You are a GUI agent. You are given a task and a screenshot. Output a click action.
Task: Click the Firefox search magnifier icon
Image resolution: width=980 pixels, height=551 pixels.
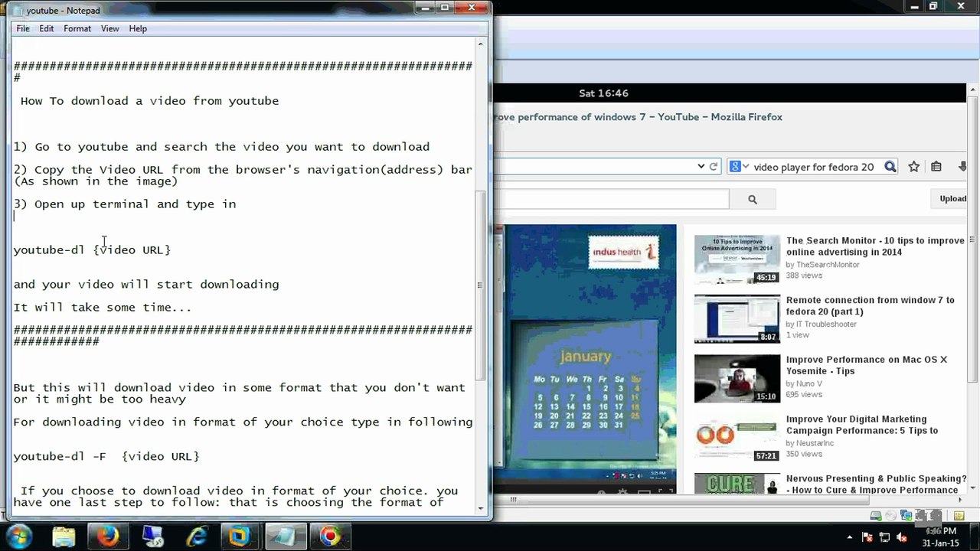(x=890, y=166)
